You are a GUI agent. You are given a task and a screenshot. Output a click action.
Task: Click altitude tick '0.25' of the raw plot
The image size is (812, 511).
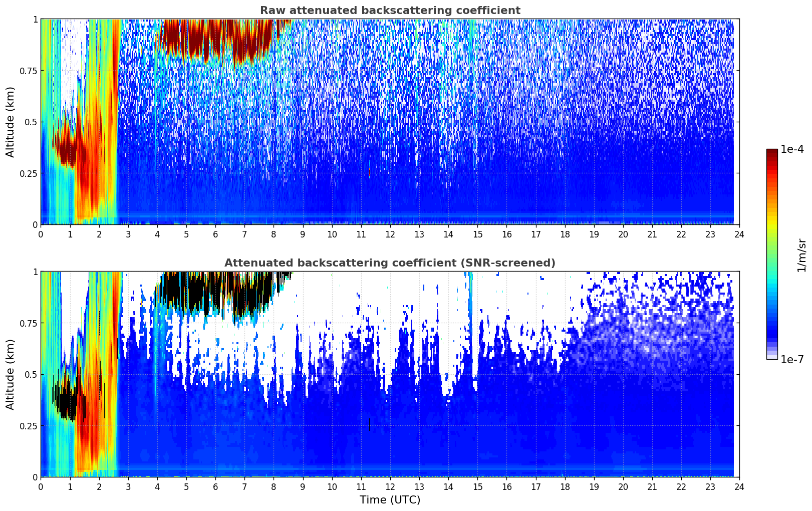point(28,173)
